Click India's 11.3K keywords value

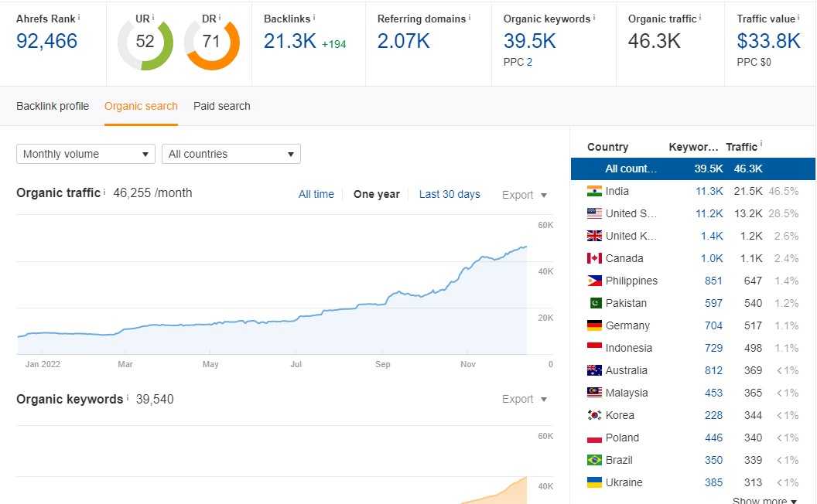point(709,191)
